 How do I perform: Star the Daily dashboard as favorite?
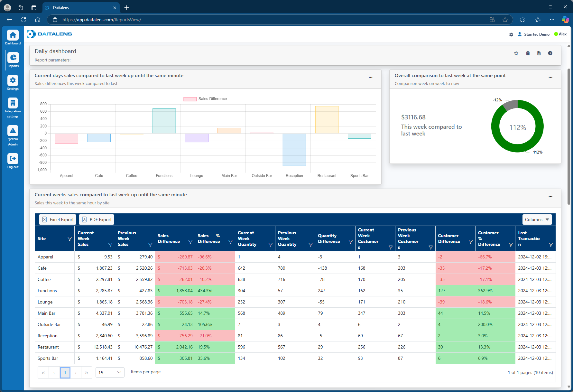[516, 53]
